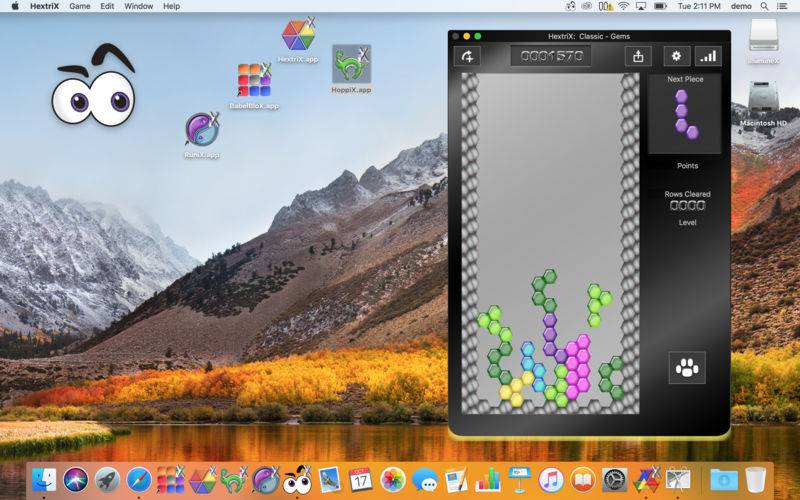Open RuniX purple orb in the Dock
The image size is (800, 500).
click(265, 480)
